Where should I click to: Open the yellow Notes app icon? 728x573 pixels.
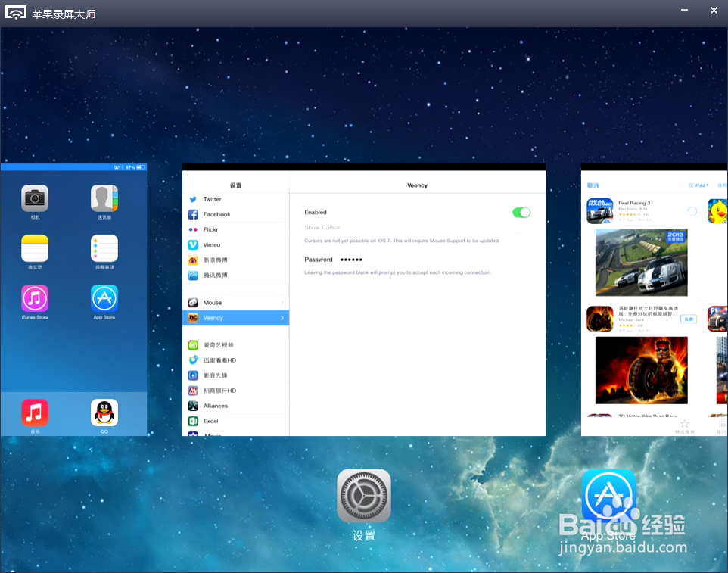pyautogui.click(x=35, y=248)
